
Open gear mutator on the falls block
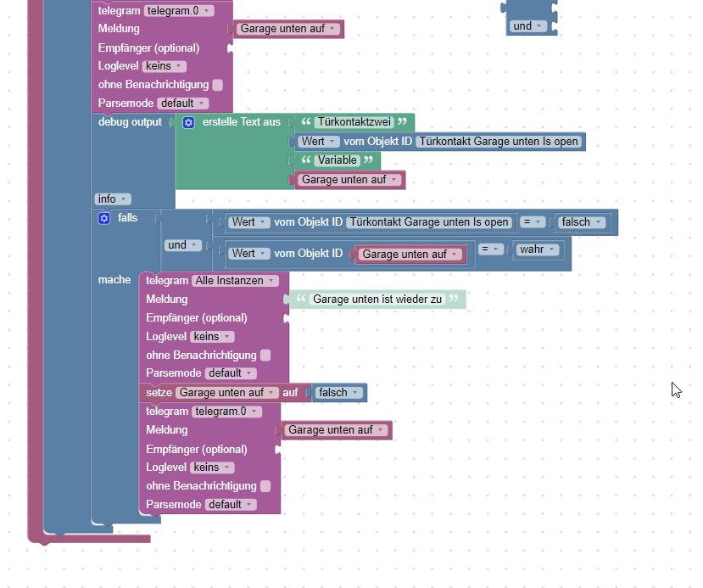point(104,218)
